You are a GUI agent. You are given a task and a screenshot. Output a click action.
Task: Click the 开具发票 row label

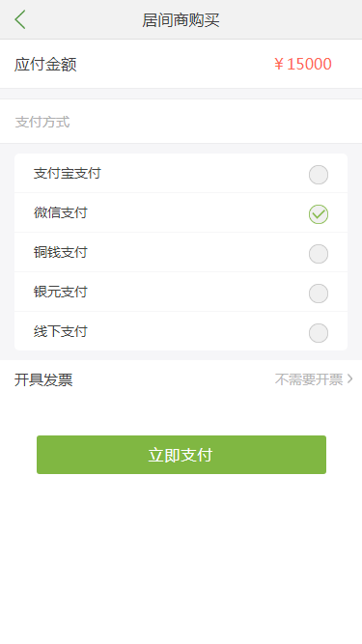click(43, 379)
